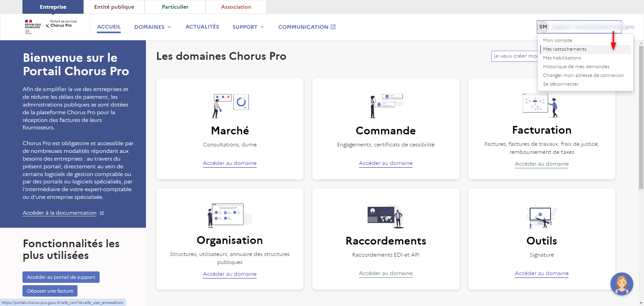Select Mes rattachements from user menu
Image resolution: width=644 pixels, height=306 pixels.
(585, 49)
